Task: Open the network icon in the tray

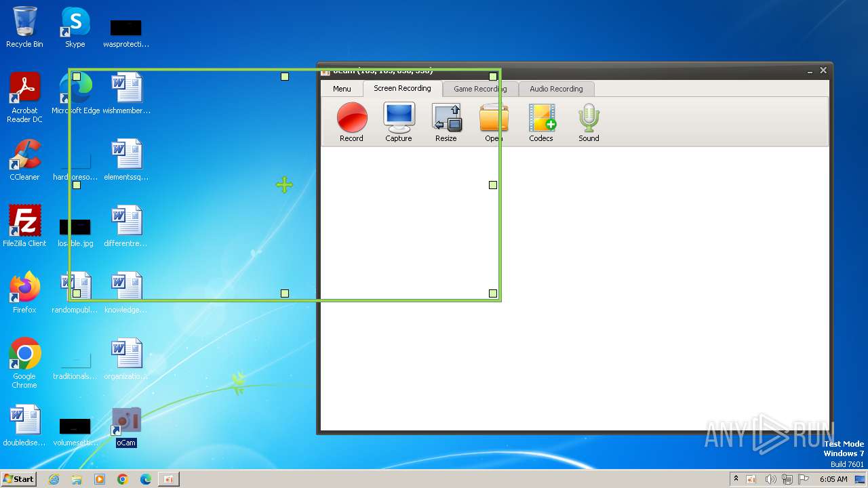Action: click(787, 479)
